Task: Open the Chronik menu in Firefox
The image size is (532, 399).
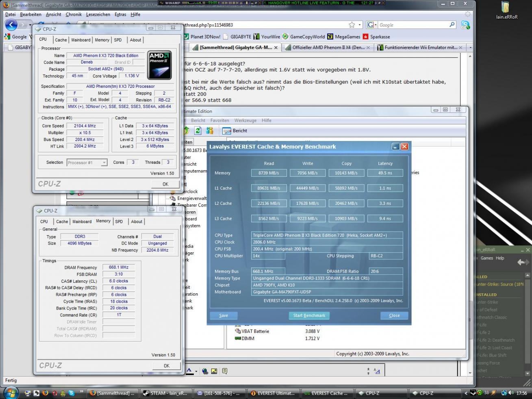Action: [74, 14]
